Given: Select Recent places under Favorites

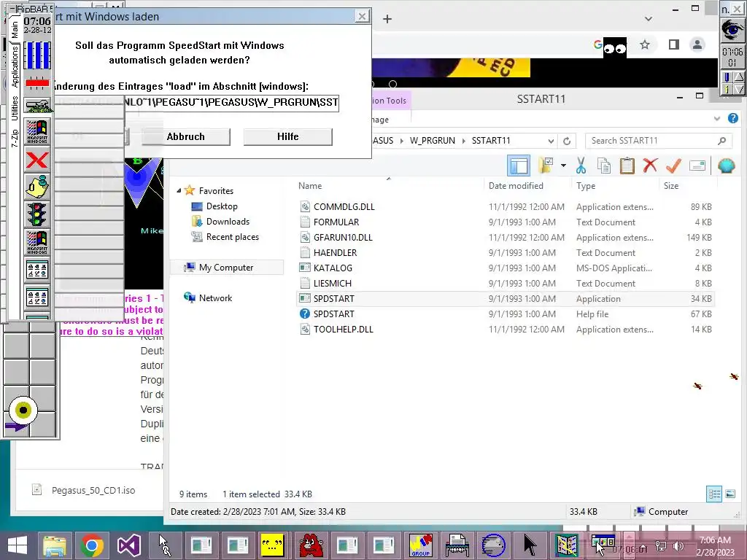Looking at the screenshot, I should 233,237.
